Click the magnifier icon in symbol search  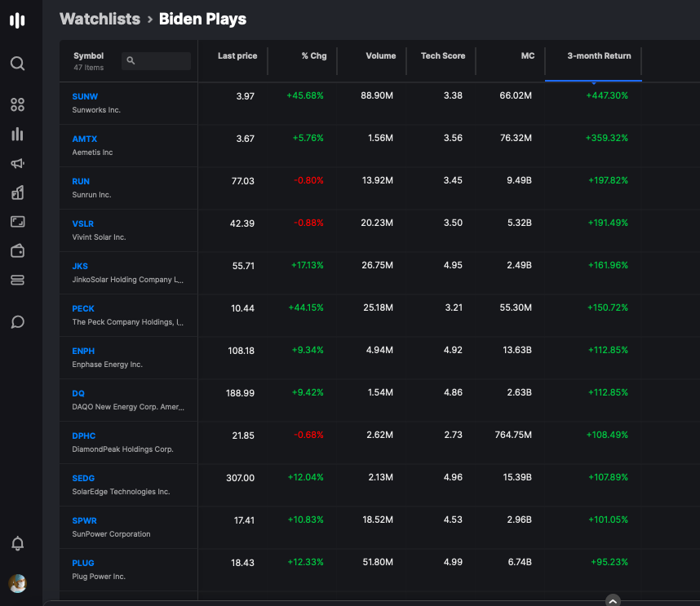coord(131,60)
